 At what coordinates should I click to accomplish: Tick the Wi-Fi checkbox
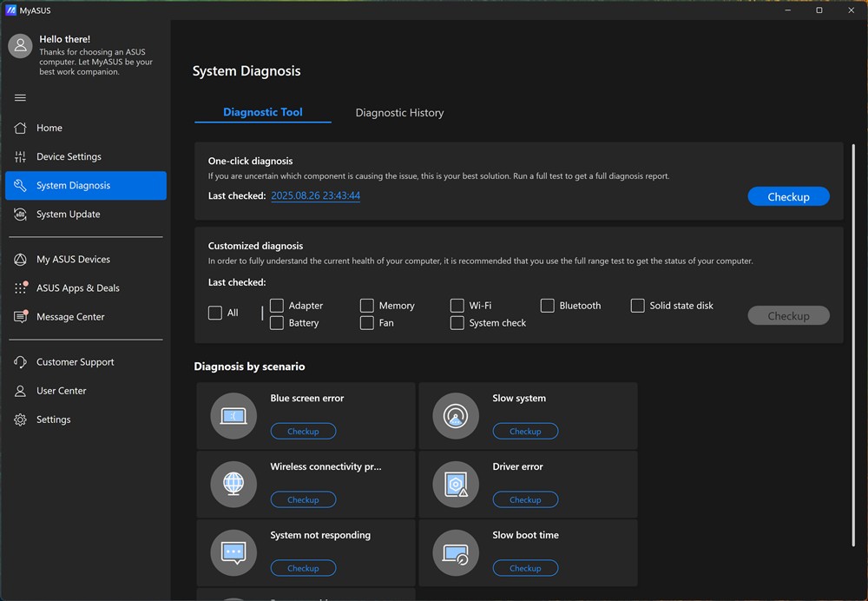coord(457,306)
